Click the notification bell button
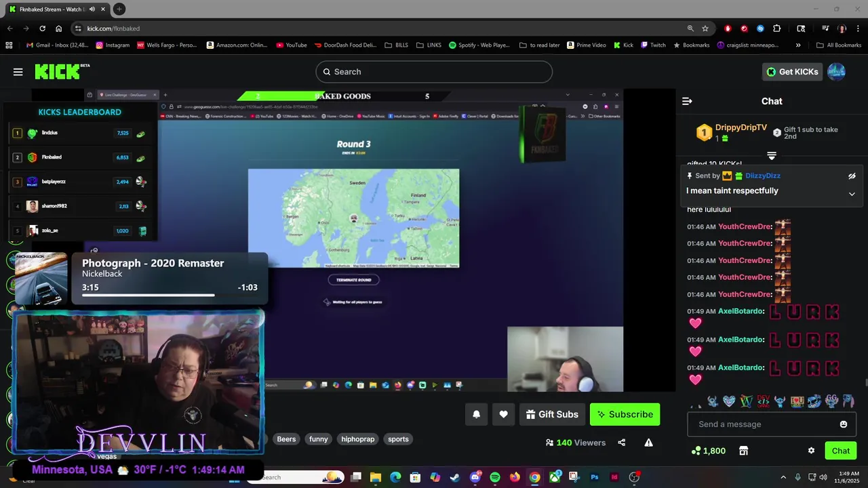 pos(476,414)
